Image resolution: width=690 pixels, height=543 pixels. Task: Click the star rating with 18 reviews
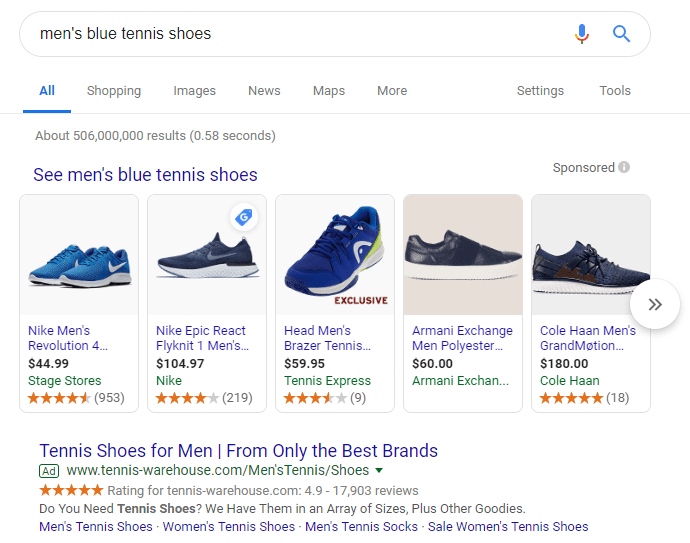pyautogui.click(x=584, y=398)
